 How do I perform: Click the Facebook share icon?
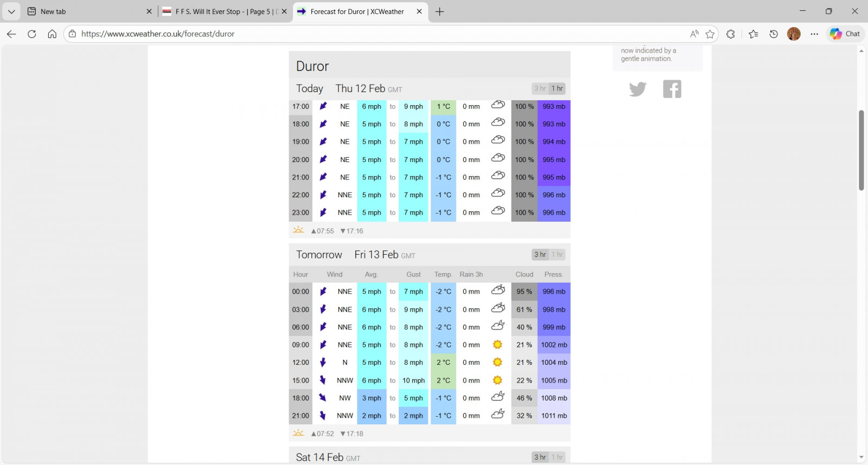[672, 89]
